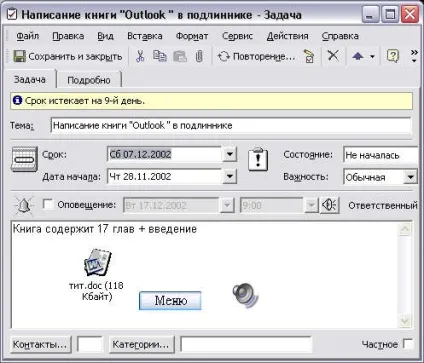This screenshot has width=424, height=363.
Task: Click the embedded sound speaker object
Action: click(246, 295)
